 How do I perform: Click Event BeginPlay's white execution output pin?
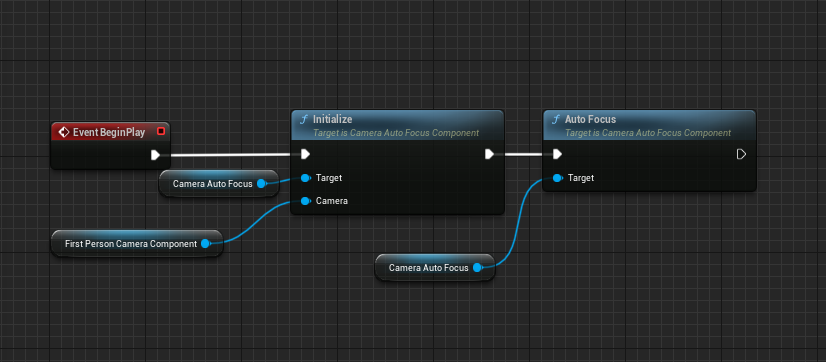click(155, 155)
